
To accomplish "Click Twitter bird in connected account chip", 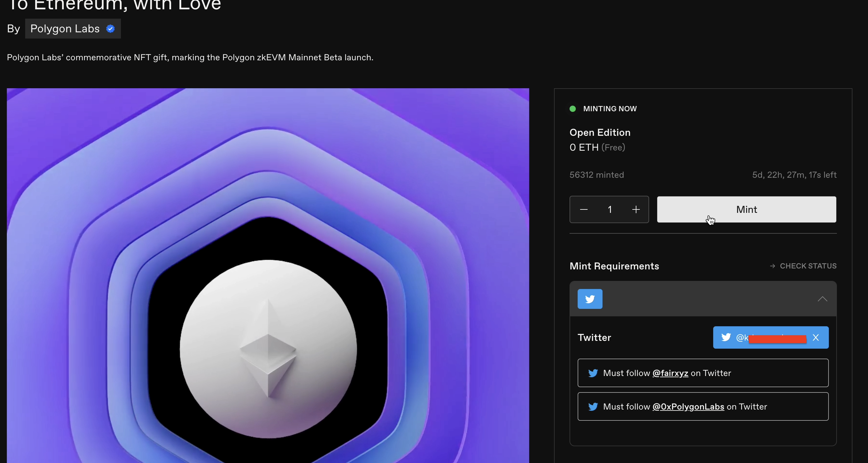I will tap(726, 337).
